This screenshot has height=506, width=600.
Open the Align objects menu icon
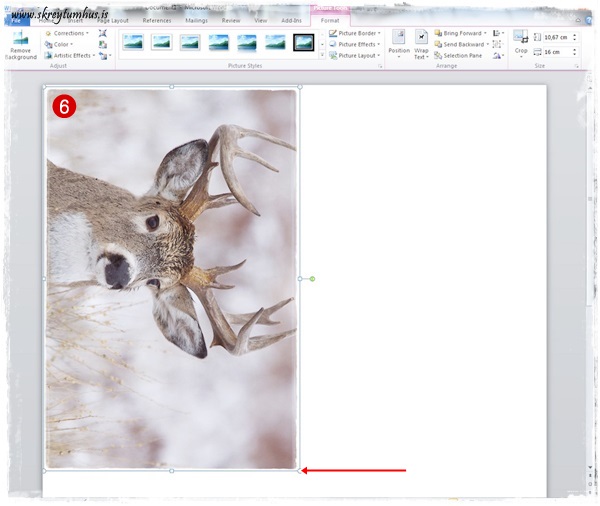point(498,33)
